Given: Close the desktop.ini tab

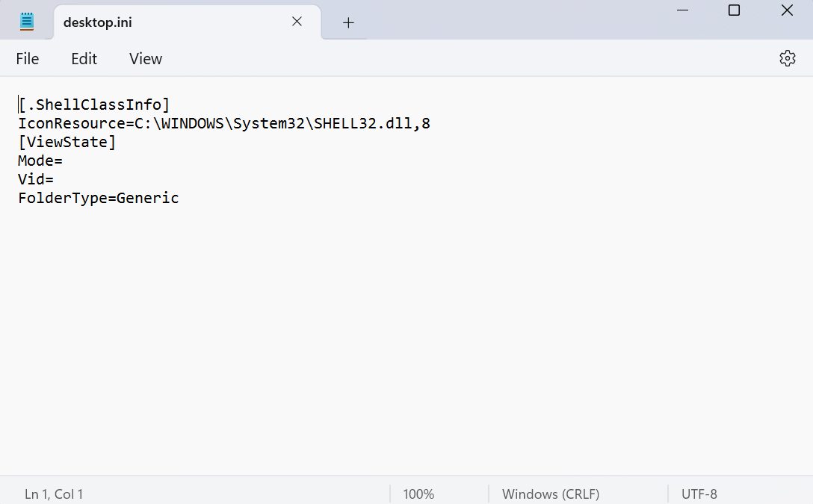Looking at the screenshot, I should coord(297,22).
